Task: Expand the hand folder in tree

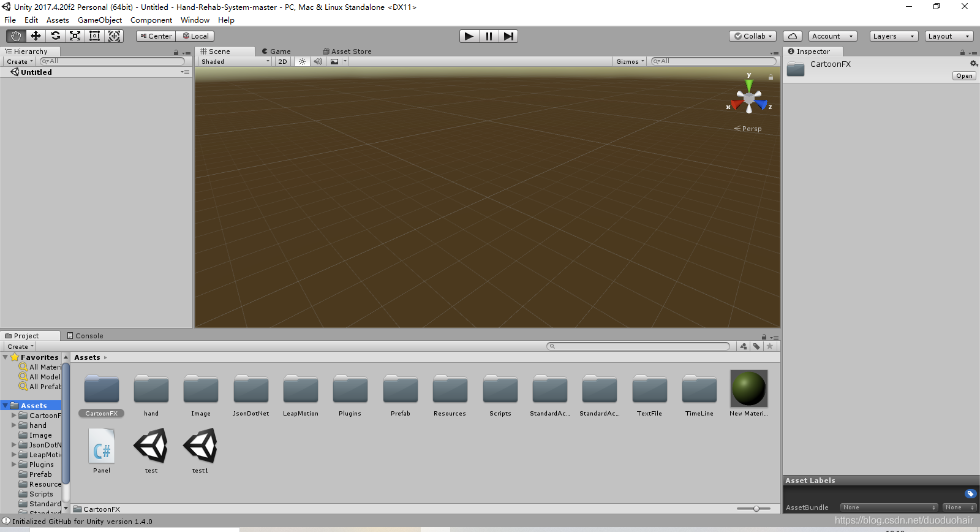Action: pyautogui.click(x=14, y=425)
